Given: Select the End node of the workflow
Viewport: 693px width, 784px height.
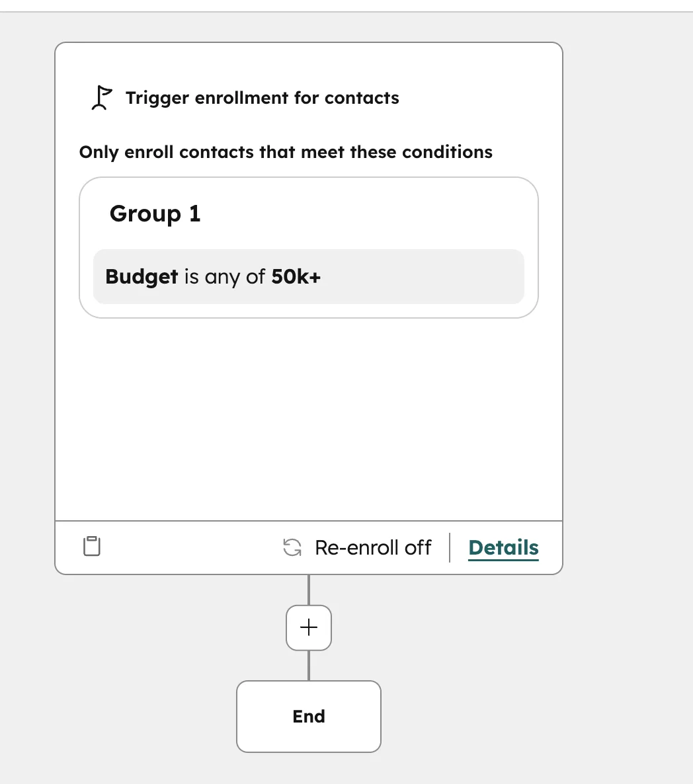Looking at the screenshot, I should [308, 716].
